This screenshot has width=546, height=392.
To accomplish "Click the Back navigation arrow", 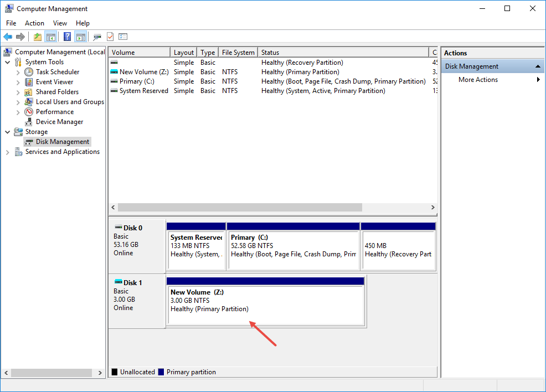I will [x=8, y=37].
